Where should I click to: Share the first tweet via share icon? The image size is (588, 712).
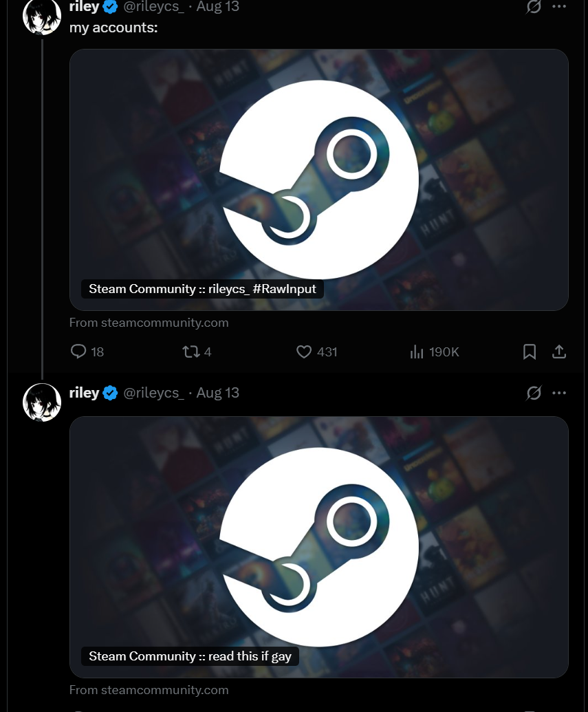559,352
